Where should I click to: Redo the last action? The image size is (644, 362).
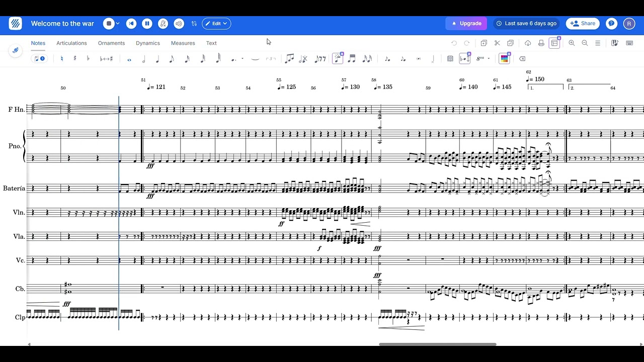point(467,43)
